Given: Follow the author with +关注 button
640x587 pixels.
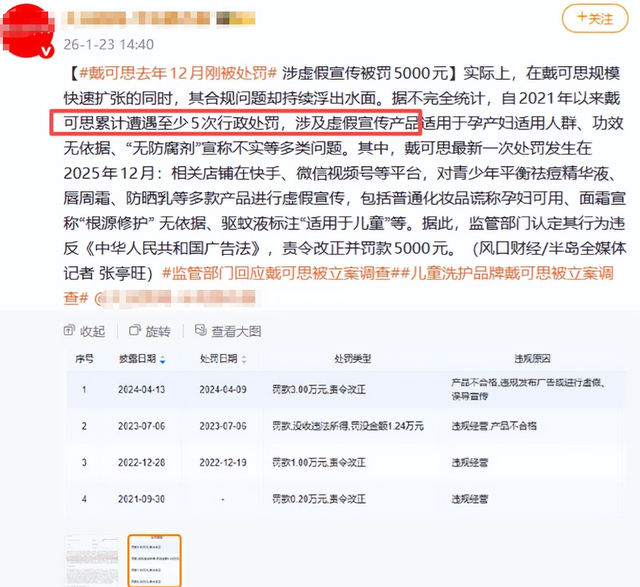Looking at the screenshot, I should pos(595,19).
